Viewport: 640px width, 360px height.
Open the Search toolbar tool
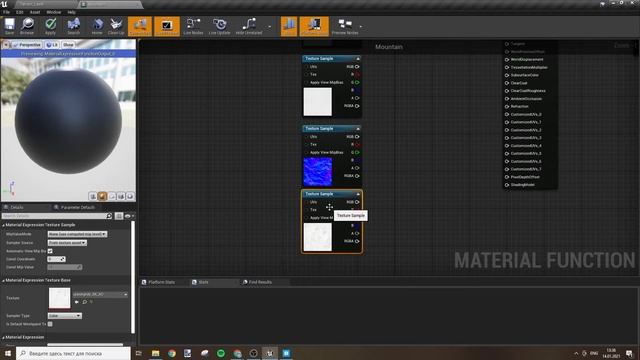(x=73, y=26)
